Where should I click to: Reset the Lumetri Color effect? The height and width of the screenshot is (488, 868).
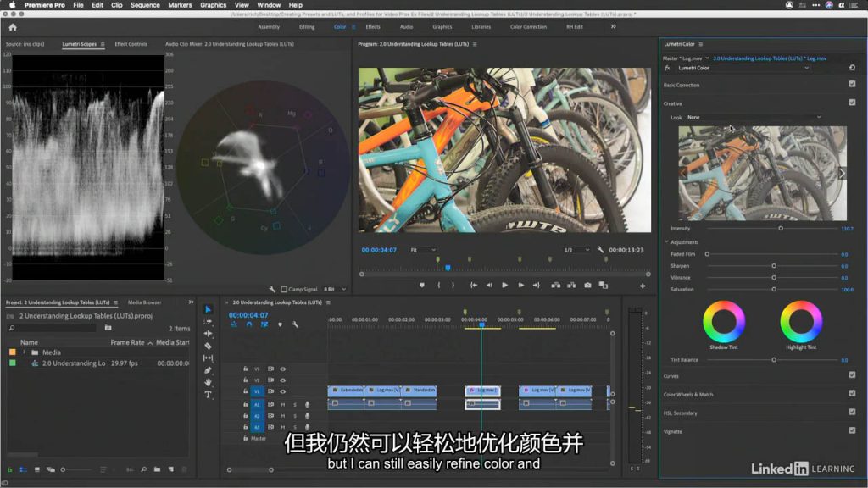(x=852, y=68)
